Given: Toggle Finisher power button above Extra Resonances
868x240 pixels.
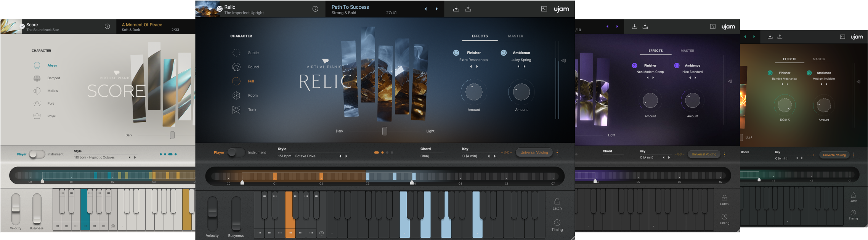Looking at the screenshot, I should [x=456, y=53].
